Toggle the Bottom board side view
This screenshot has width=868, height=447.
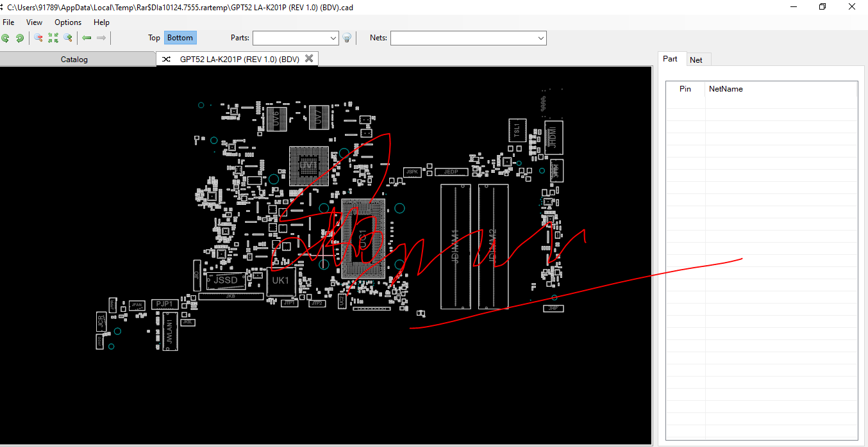[180, 38]
